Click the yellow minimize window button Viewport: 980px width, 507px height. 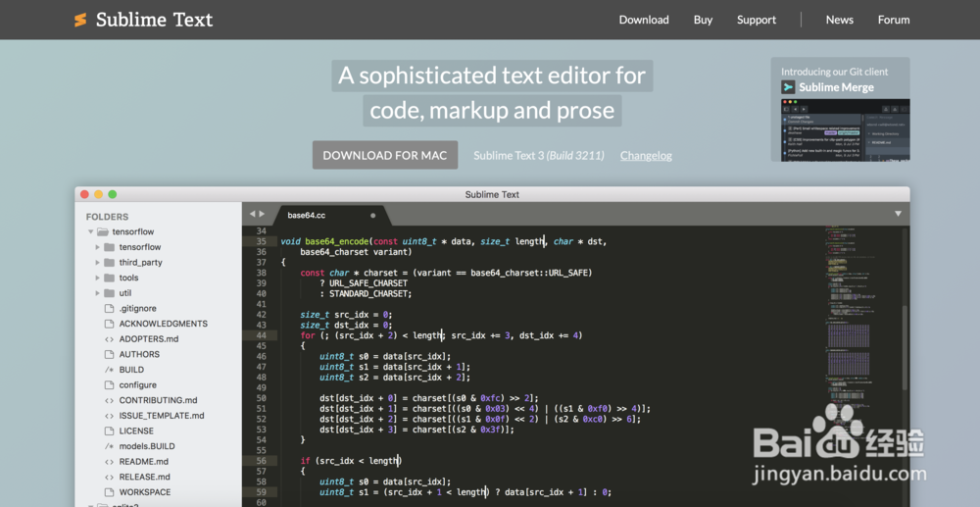pyautogui.click(x=98, y=194)
